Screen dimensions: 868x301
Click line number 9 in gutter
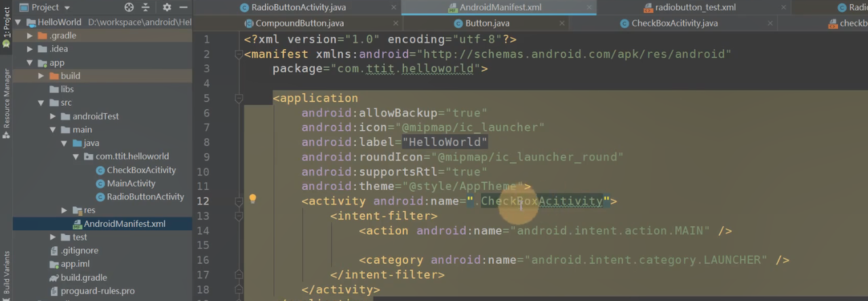pyautogui.click(x=206, y=157)
